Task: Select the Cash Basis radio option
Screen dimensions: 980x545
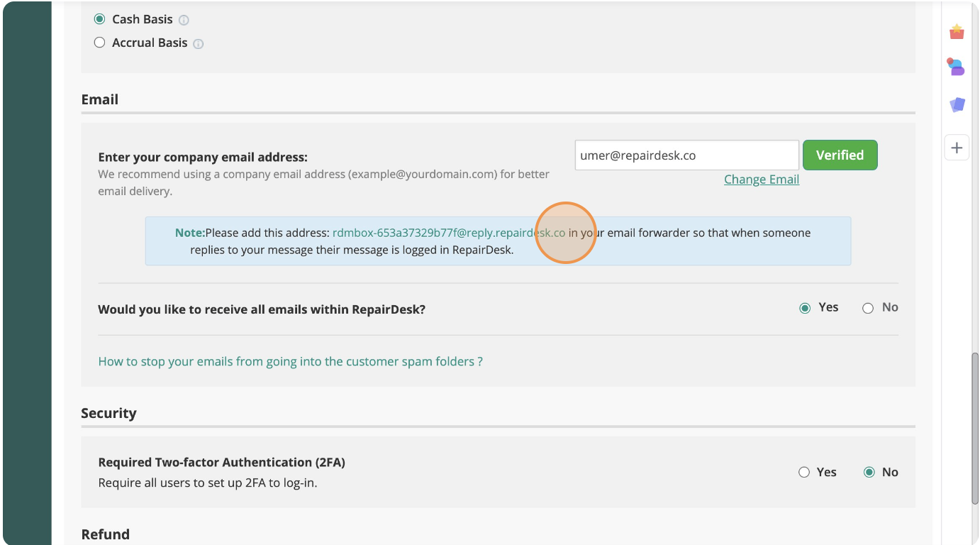Action: (x=100, y=19)
